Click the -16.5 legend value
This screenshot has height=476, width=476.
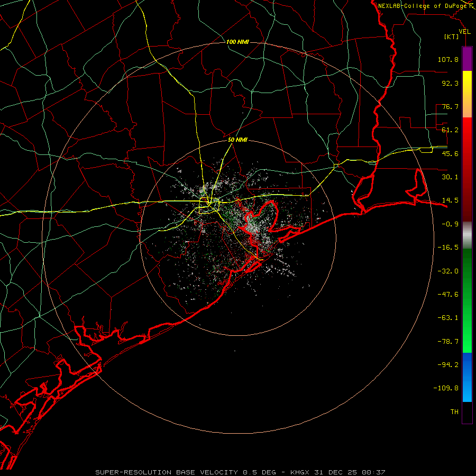tap(448, 248)
